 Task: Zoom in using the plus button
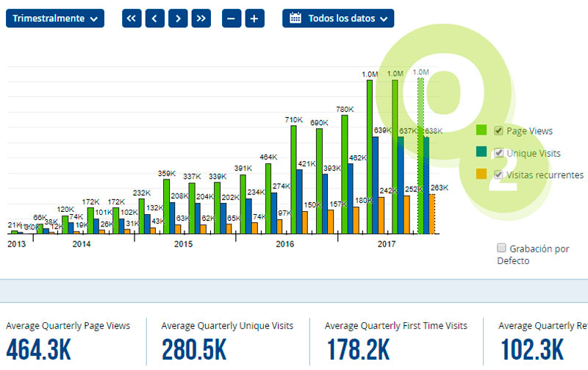pyautogui.click(x=254, y=18)
